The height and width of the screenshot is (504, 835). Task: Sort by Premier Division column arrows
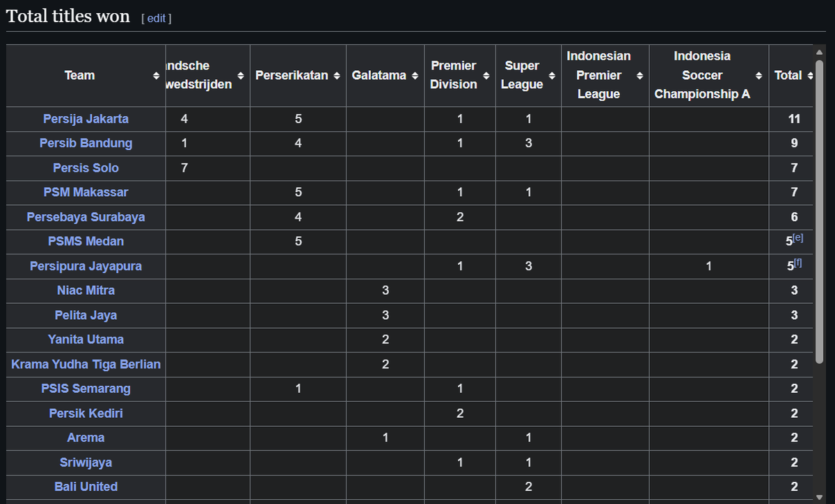tap(486, 76)
